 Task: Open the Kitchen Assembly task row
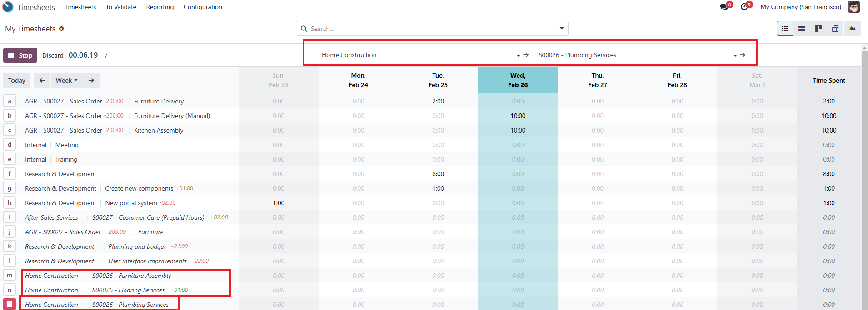tap(159, 130)
